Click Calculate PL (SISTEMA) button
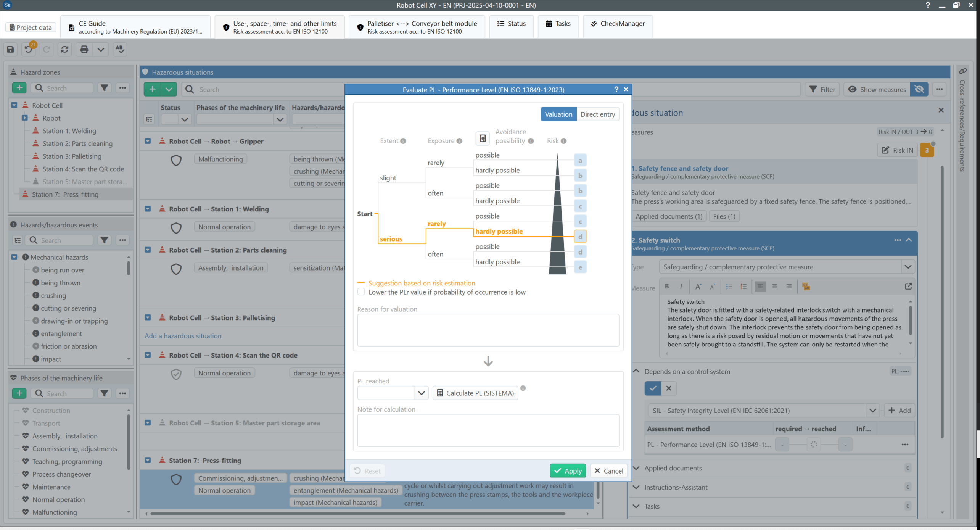Screen dimensions: 980x530 (475, 393)
